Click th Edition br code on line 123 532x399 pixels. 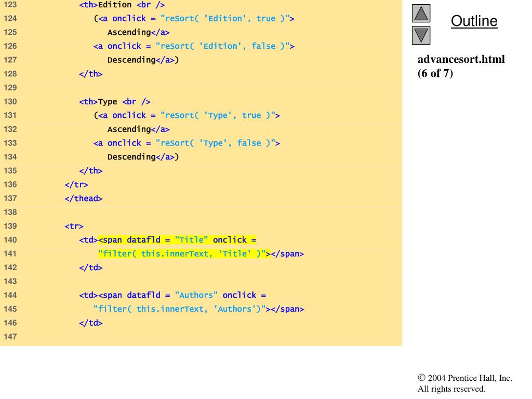tap(122, 5)
